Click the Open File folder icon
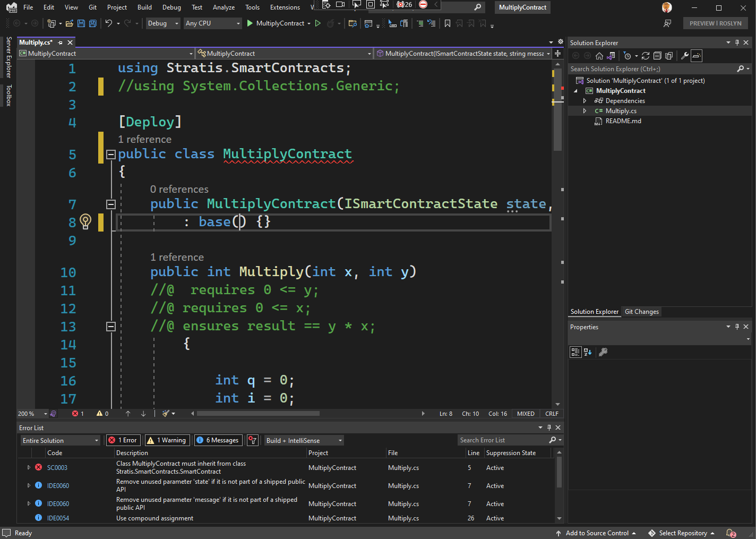Viewport: 756px width, 539px height. click(69, 23)
